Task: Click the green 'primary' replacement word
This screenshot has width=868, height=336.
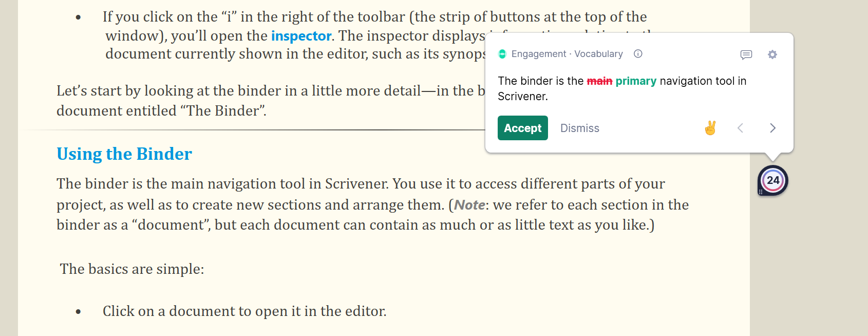Action: pyautogui.click(x=636, y=81)
